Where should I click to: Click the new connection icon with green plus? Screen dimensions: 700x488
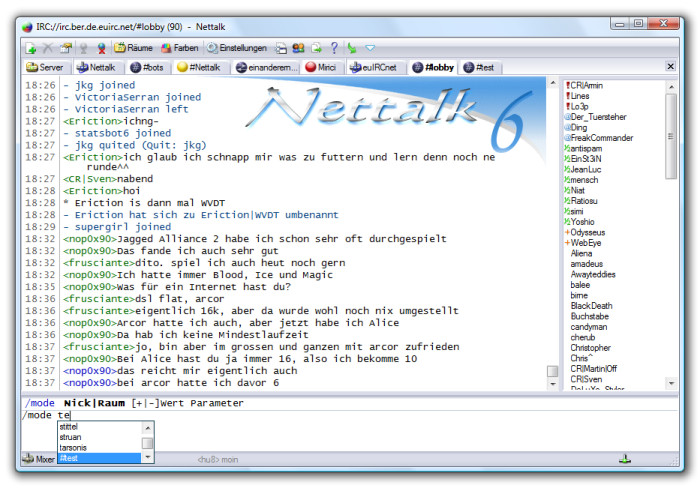pos(31,48)
